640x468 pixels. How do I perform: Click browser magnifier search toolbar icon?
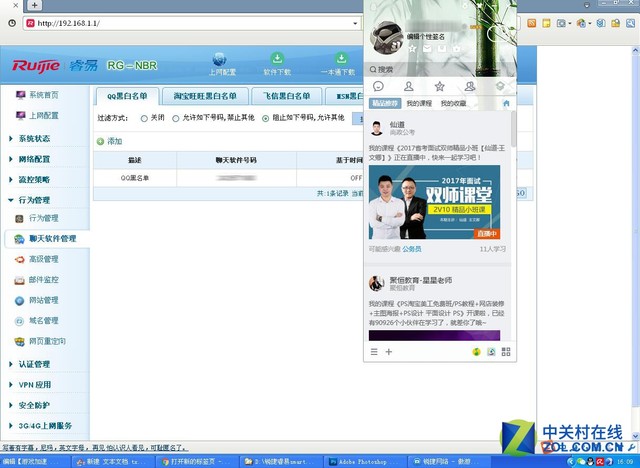(x=631, y=23)
